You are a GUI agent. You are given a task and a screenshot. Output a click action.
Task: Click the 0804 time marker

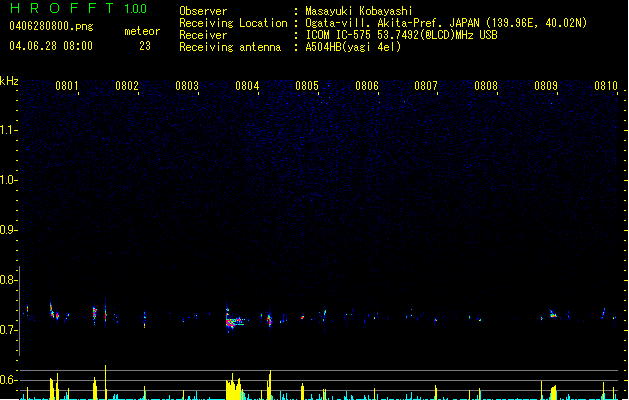[247, 86]
